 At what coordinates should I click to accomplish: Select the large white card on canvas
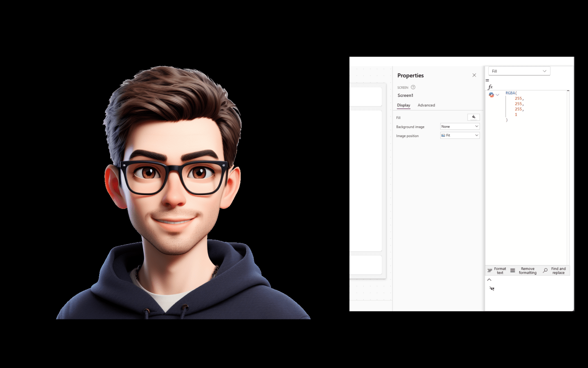tap(366, 181)
